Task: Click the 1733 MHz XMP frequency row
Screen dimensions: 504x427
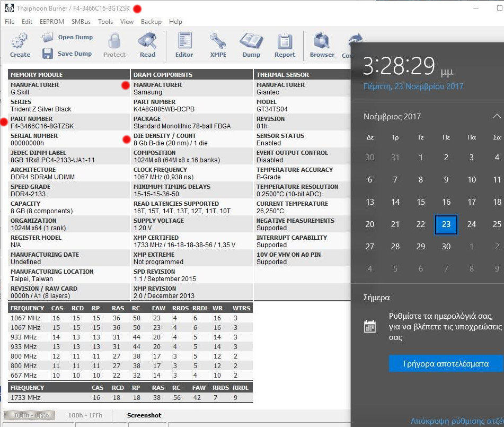Action: click(x=130, y=398)
